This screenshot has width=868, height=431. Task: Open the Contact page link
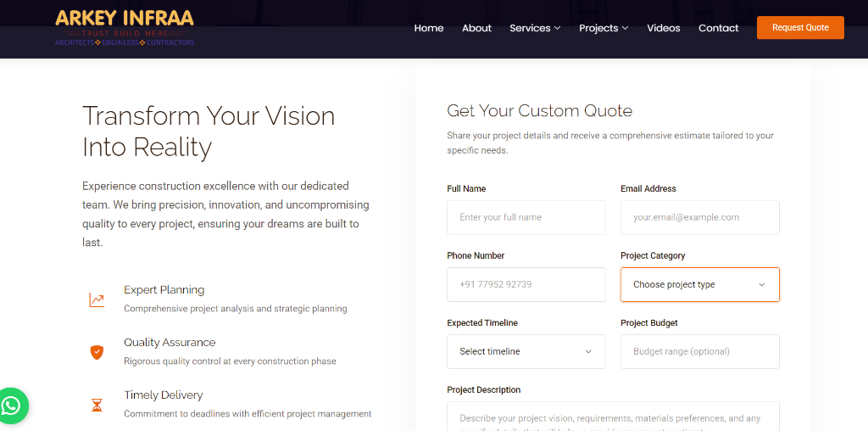[719, 28]
